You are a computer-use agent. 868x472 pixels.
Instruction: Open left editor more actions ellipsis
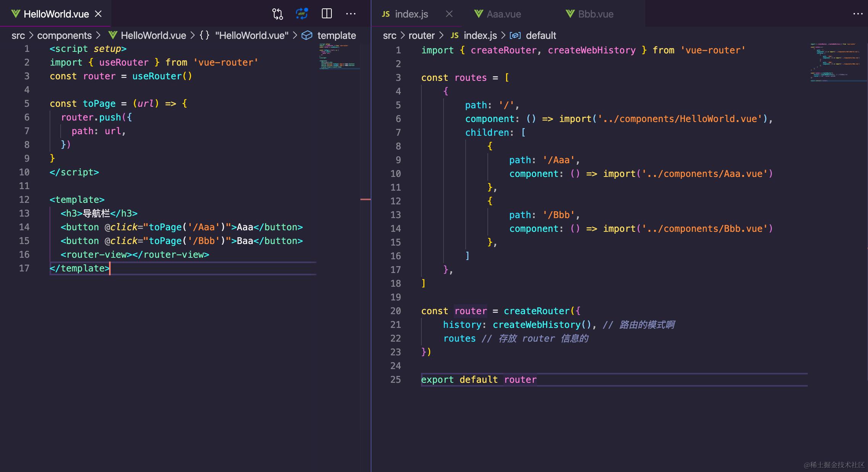click(x=351, y=14)
